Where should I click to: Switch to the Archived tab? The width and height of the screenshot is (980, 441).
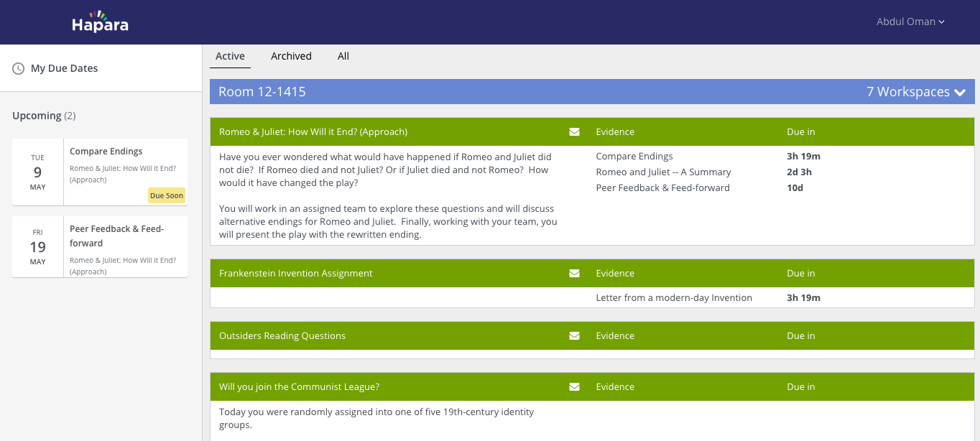point(291,56)
